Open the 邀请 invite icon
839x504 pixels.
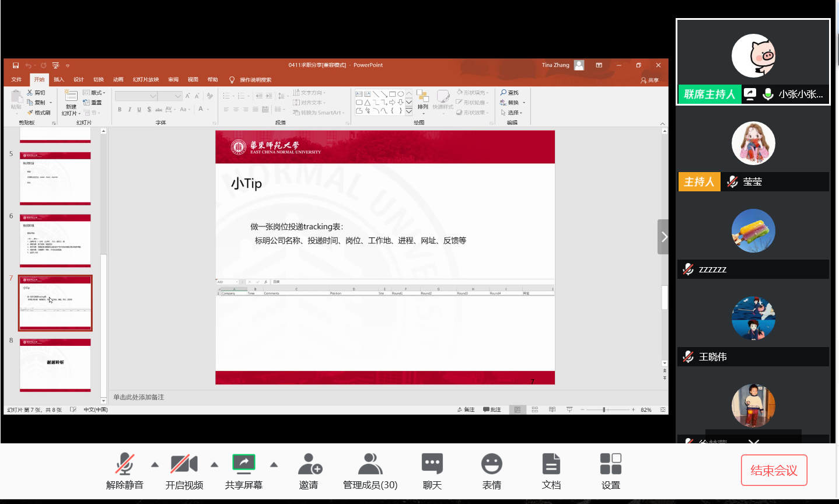(309, 471)
